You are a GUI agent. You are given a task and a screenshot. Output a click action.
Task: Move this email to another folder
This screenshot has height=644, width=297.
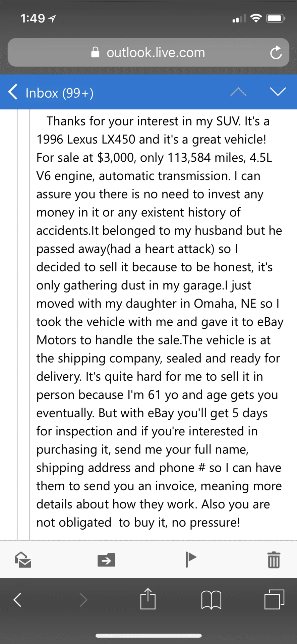click(106, 560)
